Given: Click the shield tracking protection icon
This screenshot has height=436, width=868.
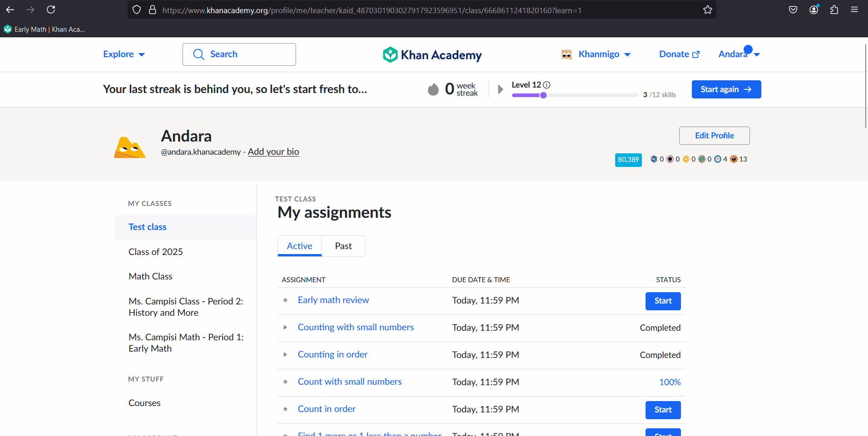Looking at the screenshot, I should 137,10.
